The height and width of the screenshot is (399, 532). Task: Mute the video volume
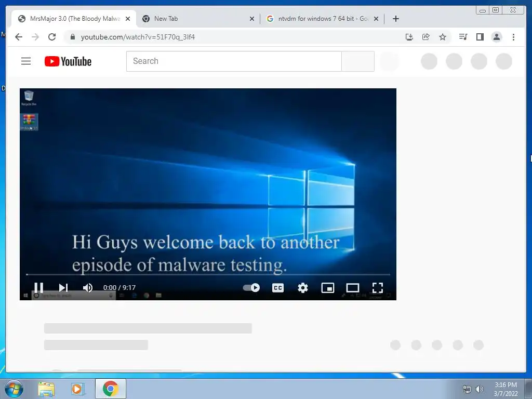click(88, 288)
